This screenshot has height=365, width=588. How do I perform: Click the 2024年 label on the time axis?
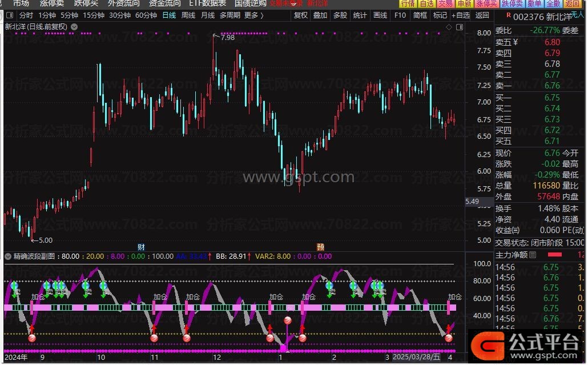(x=16, y=357)
